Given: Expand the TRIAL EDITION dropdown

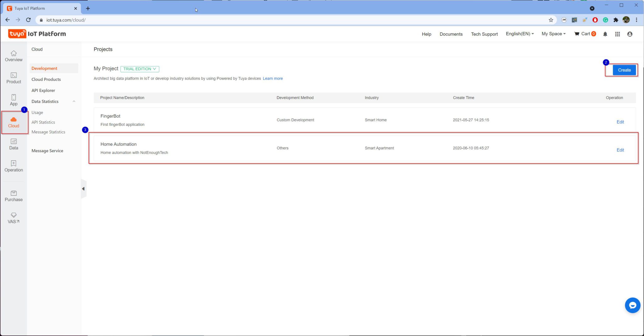Looking at the screenshot, I should (x=140, y=69).
